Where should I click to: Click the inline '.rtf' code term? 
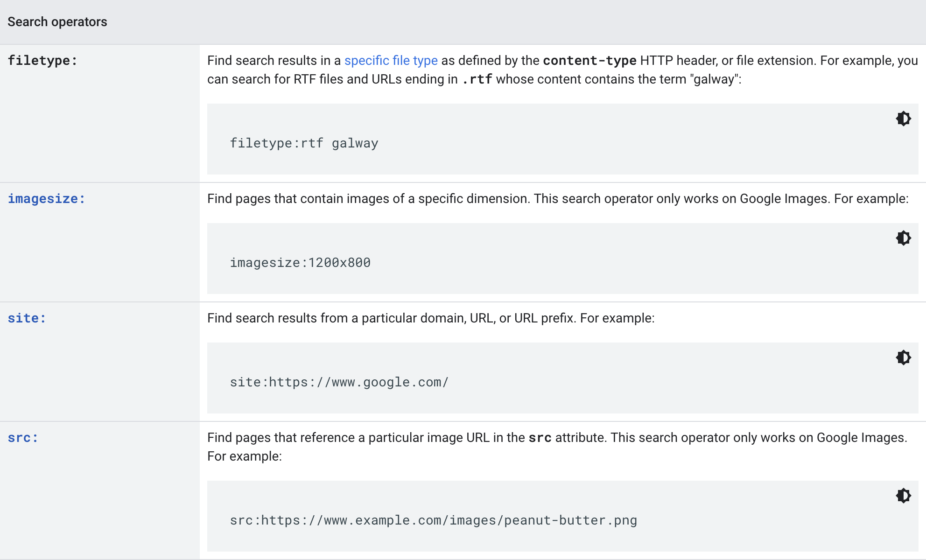pos(477,79)
